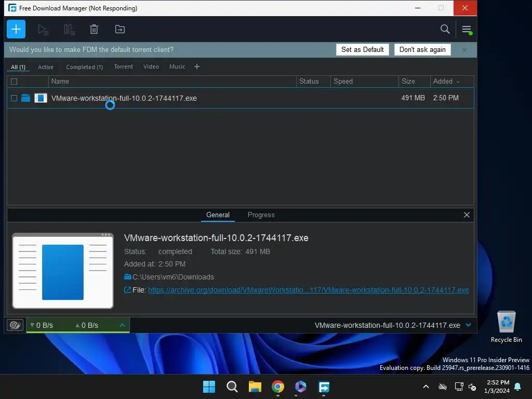The image size is (532, 399).
Task: Open the FDM hamburger main menu
Action: (467, 30)
